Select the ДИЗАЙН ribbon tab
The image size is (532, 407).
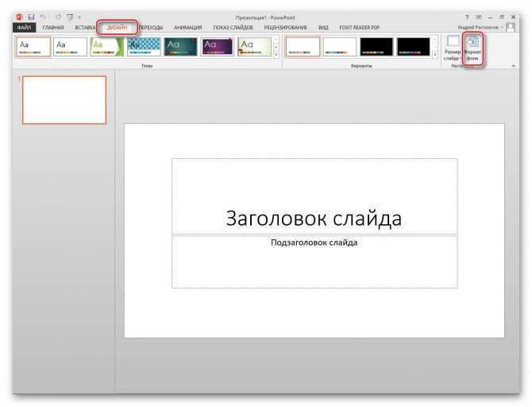tap(117, 28)
